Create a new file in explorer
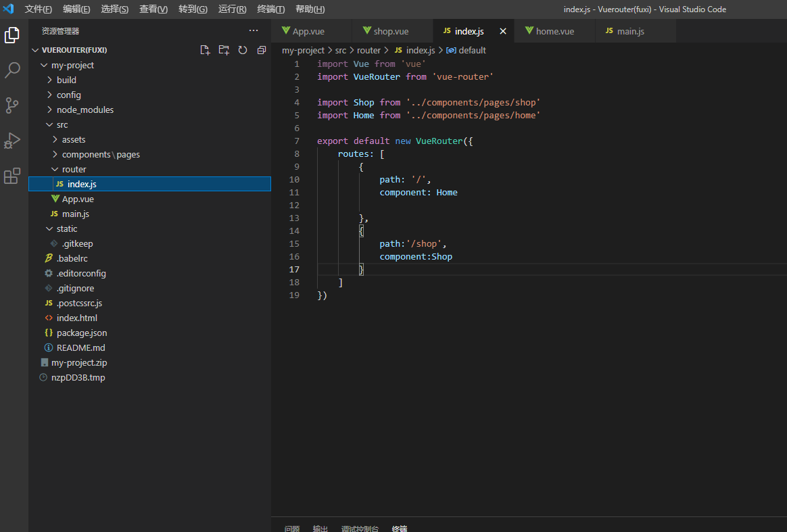787x532 pixels. pyautogui.click(x=205, y=50)
